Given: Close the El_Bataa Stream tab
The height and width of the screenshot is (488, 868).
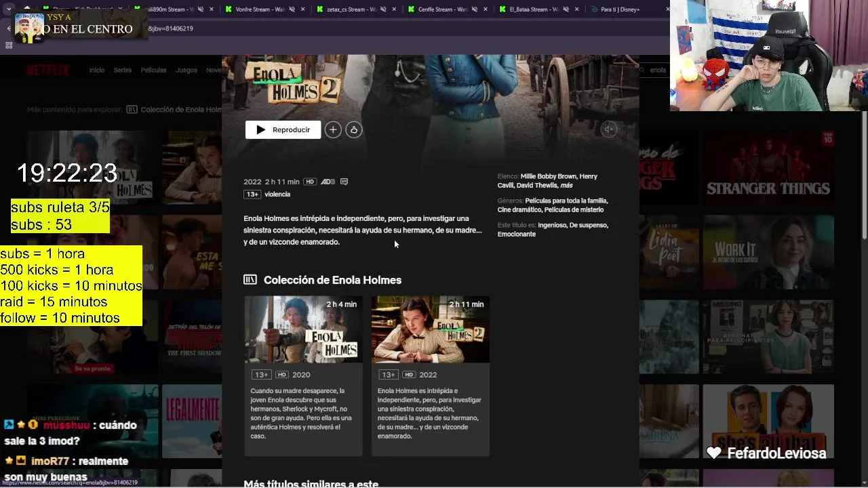Looking at the screenshot, I should (x=577, y=9).
